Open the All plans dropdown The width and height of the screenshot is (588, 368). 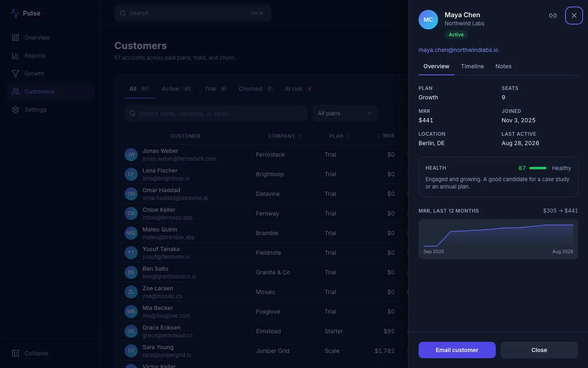[345, 113]
